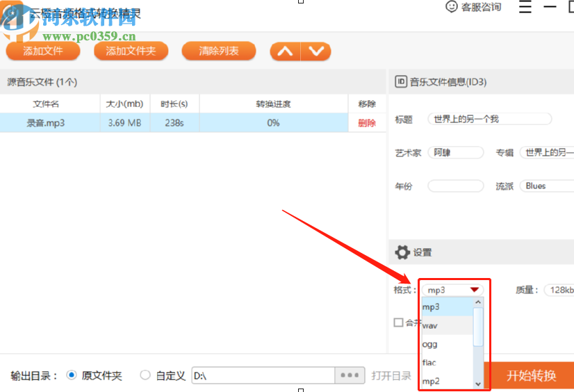Choose mp3 in the format list
The height and width of the screenshot is (392, 574).
click(x=448, y=307)
